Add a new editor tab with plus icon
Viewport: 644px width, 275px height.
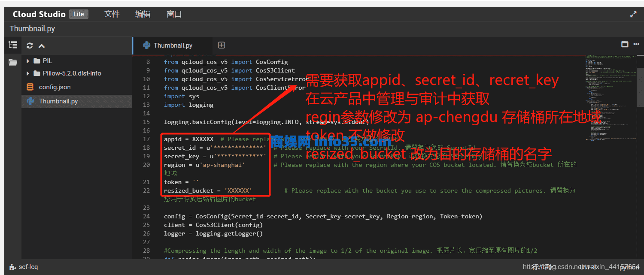tap(222, 45)
